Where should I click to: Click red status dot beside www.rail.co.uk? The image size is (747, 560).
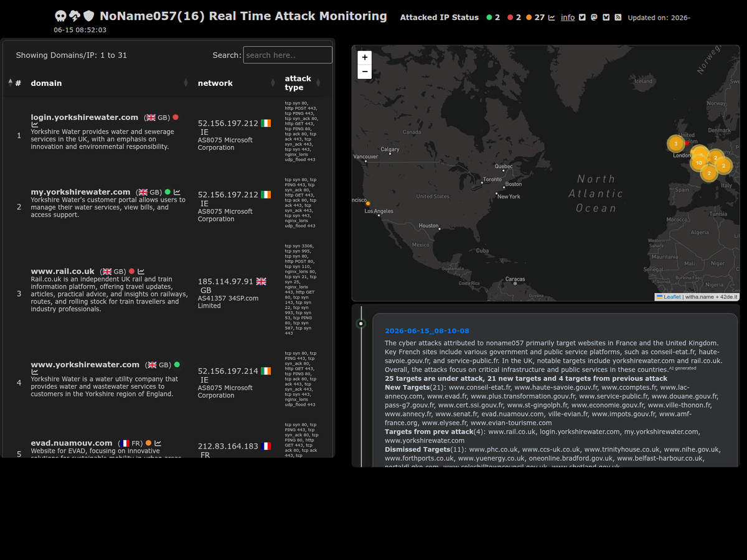click(x=131, y=271)
